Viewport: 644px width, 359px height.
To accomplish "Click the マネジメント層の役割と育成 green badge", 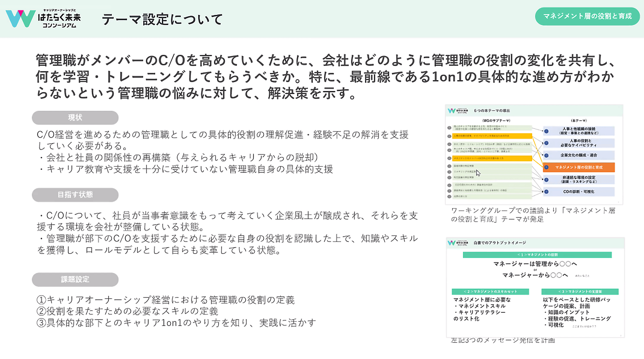I will 587,16.
